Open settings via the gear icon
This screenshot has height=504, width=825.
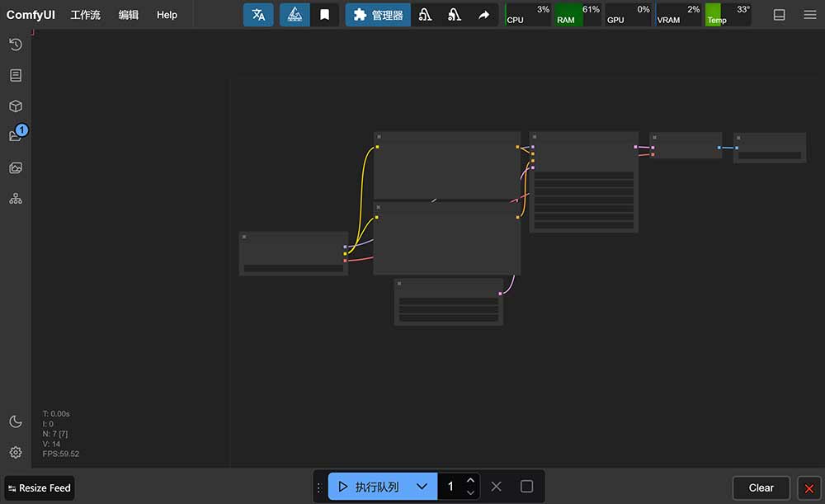point(16,452)
